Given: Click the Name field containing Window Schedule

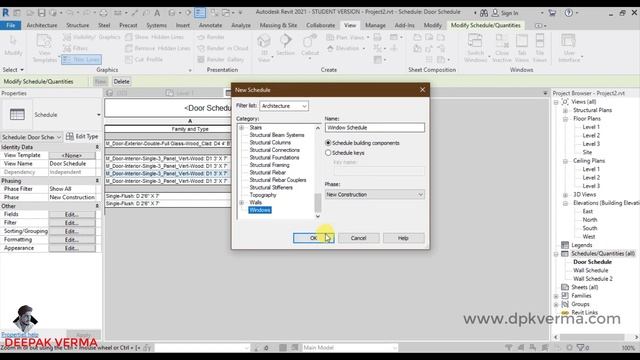Looking at the screenshot, I should point(375,128).
